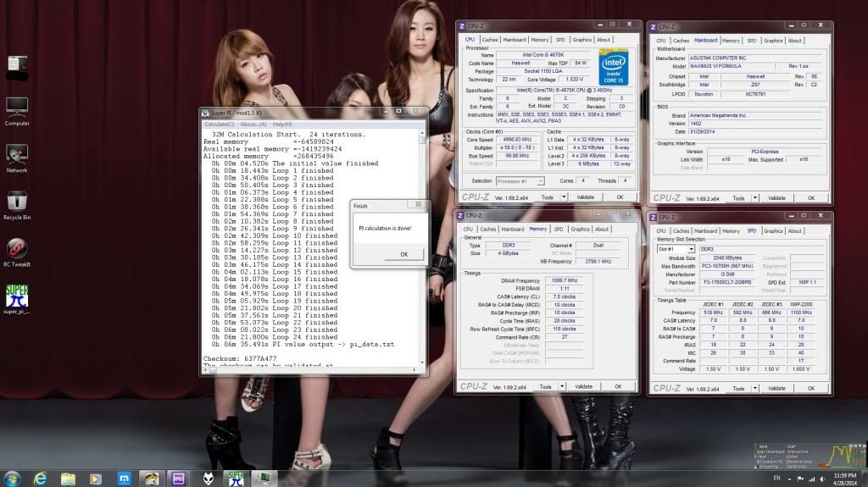Click the Core Voltage value 1.520 V

click(x=574, y=80)
